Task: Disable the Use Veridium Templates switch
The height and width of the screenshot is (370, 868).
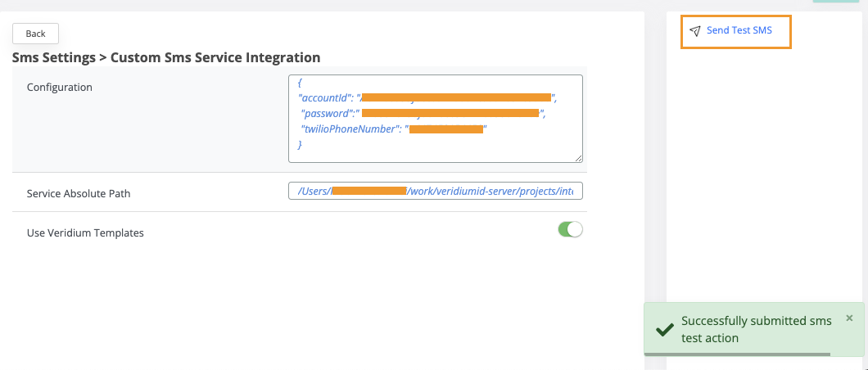Action: coord(570,229)
